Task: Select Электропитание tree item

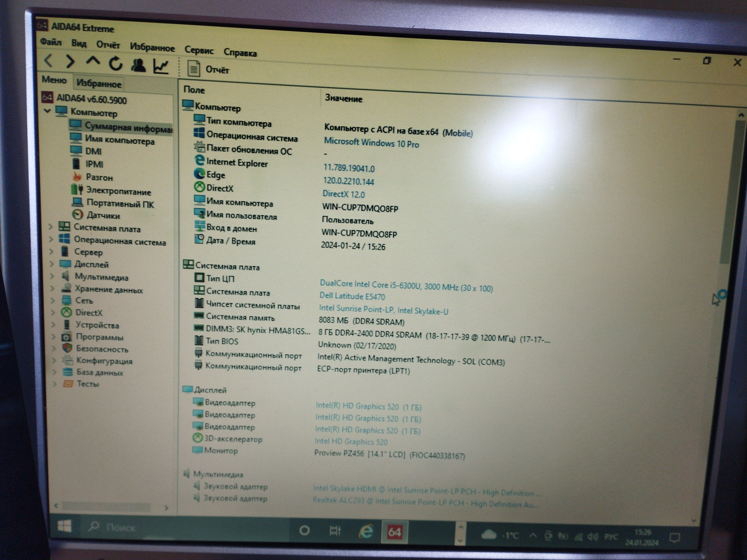Action: coord(111,191)
